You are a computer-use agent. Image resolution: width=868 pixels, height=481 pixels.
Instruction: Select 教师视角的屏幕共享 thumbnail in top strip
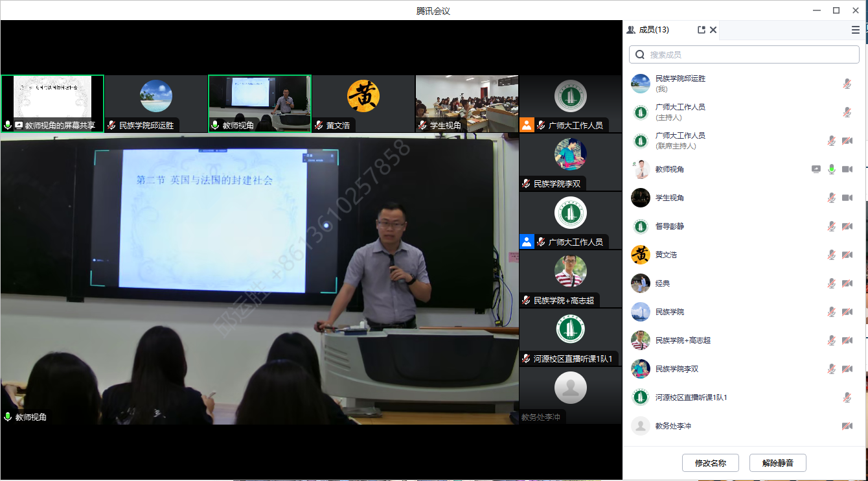[52, 104]
